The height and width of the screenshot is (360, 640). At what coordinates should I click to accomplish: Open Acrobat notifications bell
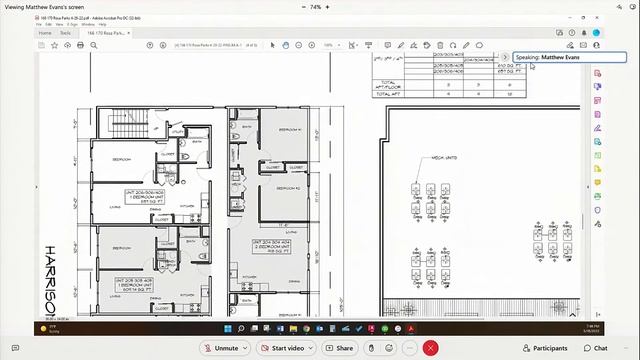pyautogui.click(x=584, y=33)
